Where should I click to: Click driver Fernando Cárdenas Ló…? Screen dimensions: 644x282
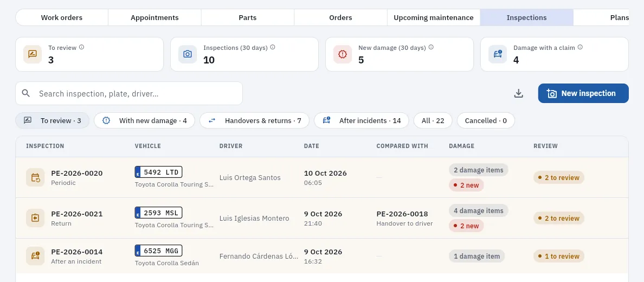(259, 256)
